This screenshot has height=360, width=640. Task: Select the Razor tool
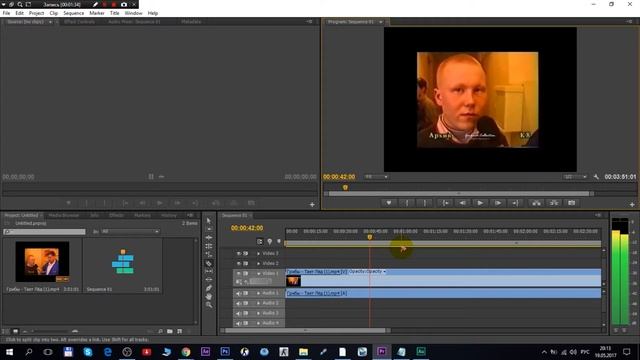tap(209, 263)
